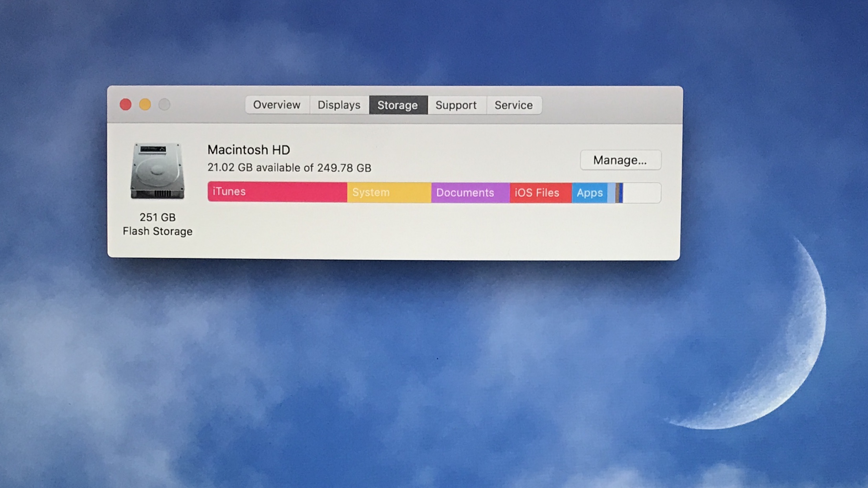This screenshot has width=868, height=488.
Task: Click the empty free-space portion of storage bar
Action: pyautogui.click(x=642, y=193)
